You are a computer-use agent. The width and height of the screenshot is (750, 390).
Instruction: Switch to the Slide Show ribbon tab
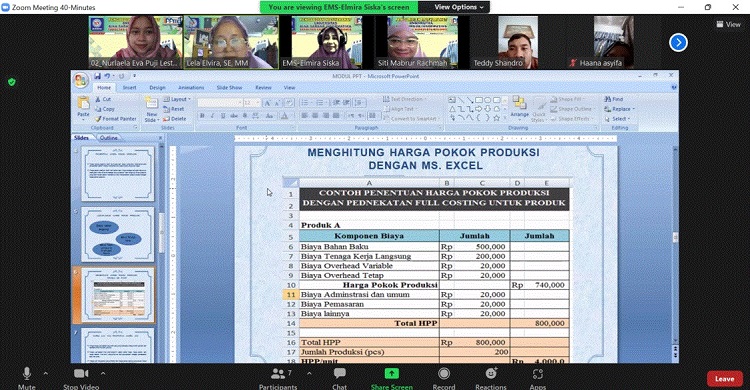[229, 88]
